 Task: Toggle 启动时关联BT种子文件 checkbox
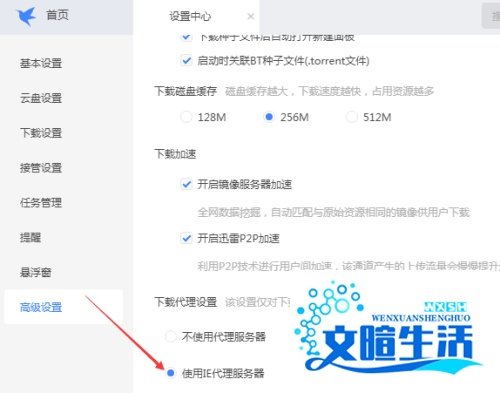[x=186, y=60]
